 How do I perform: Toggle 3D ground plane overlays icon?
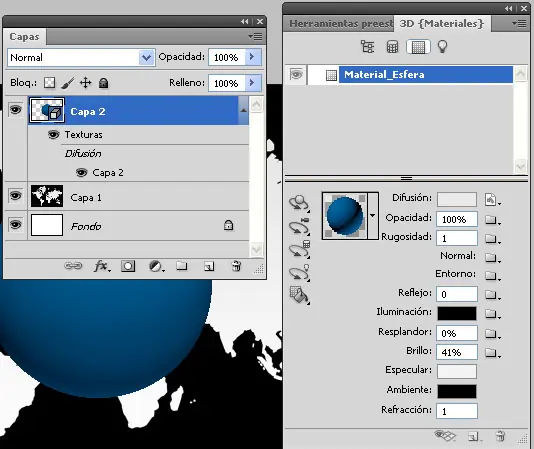(445, 435)
